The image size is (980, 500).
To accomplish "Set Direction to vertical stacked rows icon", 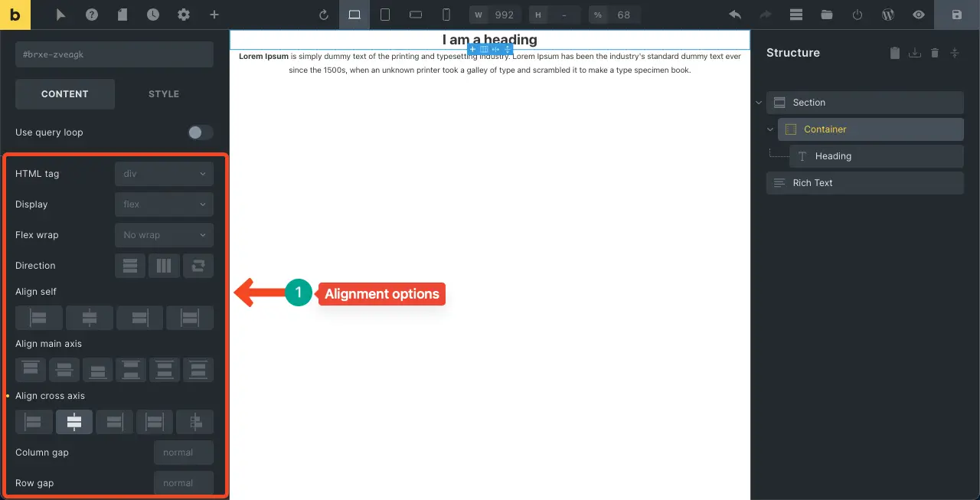I will (130, 266).
